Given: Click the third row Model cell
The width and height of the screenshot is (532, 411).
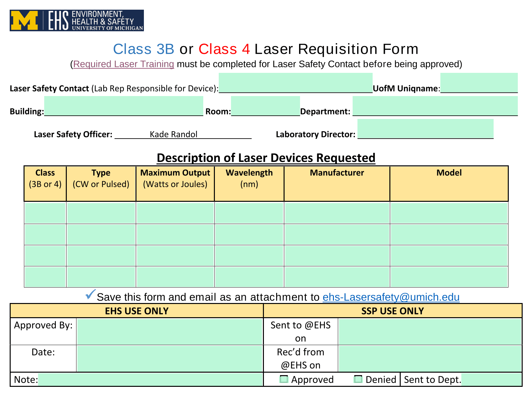Looking at the screenshot, I should (x=449, y=256).
